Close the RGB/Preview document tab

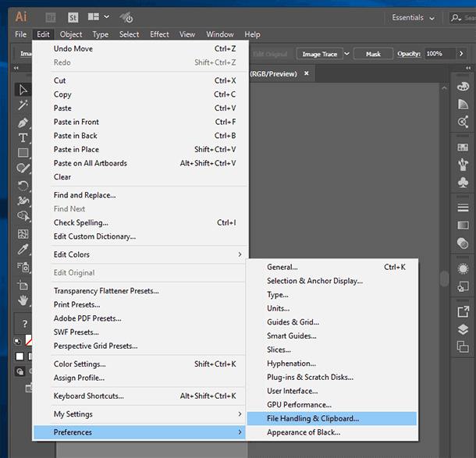(307, 73)
